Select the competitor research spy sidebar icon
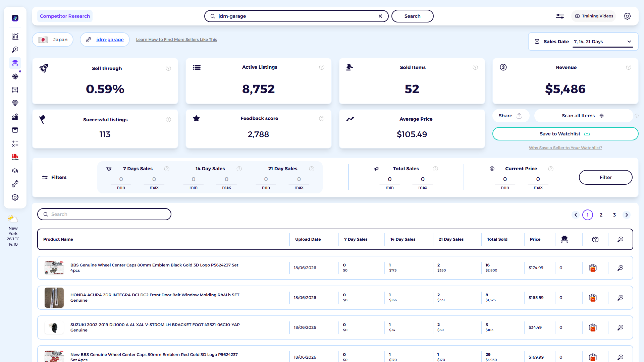This screenshot has width=644, height=362. click(x=15, y=63)
